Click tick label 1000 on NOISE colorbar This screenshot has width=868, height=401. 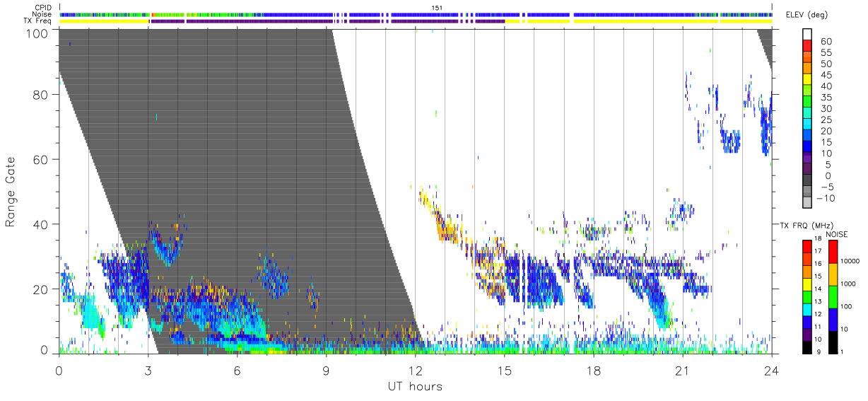[x=850, y=284]
